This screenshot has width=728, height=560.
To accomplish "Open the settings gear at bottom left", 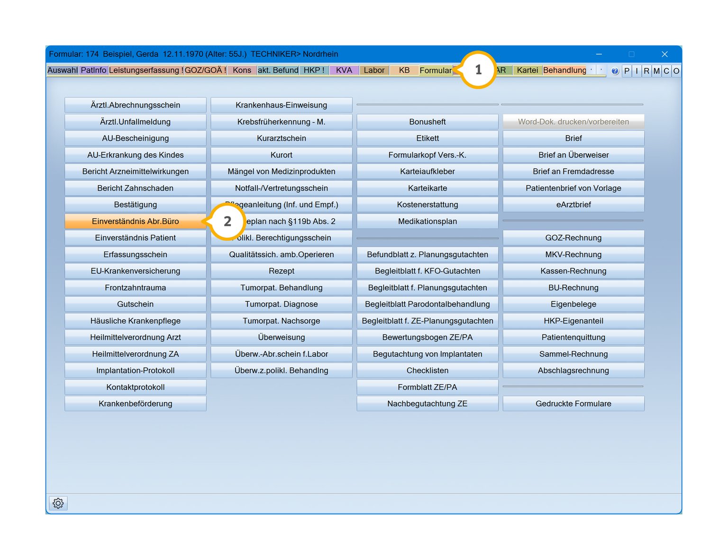I will click(x=58, y=503).
